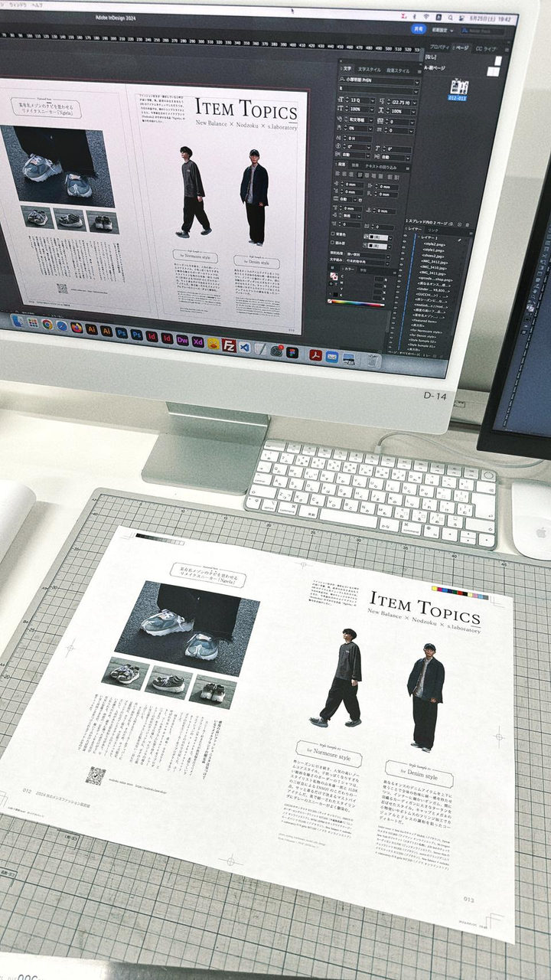Image resolution: width=551 pixels, height=980 pixels.
Task: Enable the 囲み罫 checkbox in paragraph panel
Action: pos(332,242)
